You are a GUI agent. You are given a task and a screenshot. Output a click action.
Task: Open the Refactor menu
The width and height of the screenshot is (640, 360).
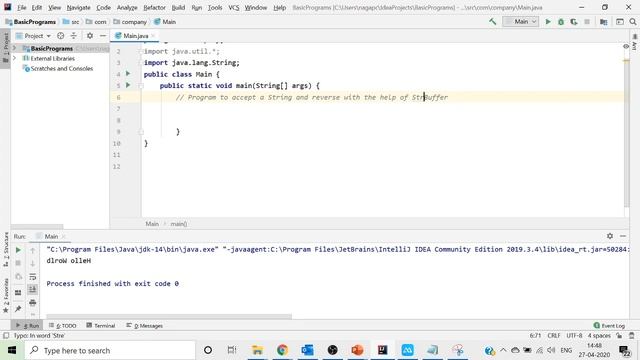(154, 7)
